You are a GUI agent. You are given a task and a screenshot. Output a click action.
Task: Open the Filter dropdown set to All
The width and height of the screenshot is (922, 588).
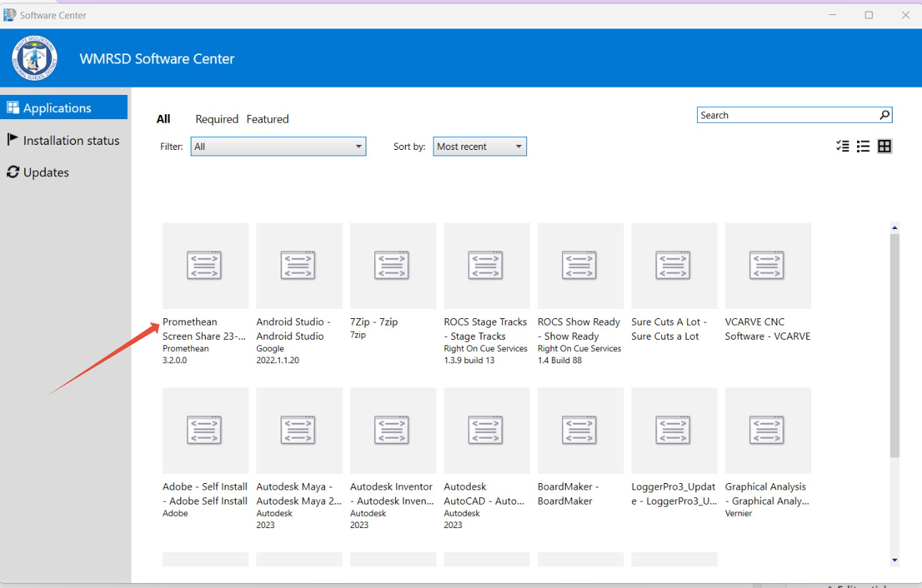point(279,146)
